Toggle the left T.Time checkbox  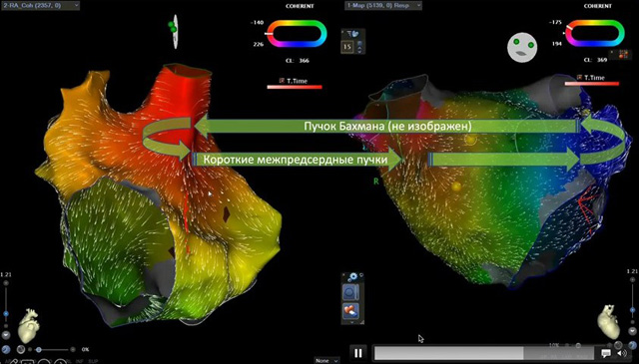coord(282,81)
